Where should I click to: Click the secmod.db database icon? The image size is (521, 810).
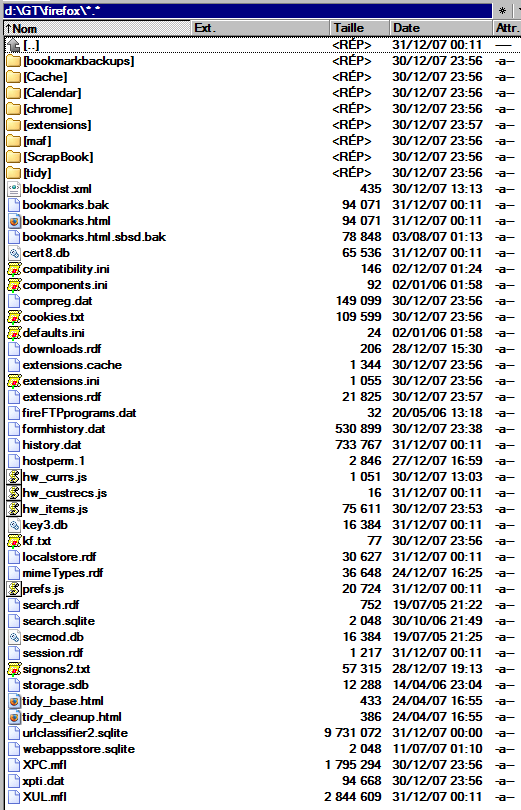14,637
